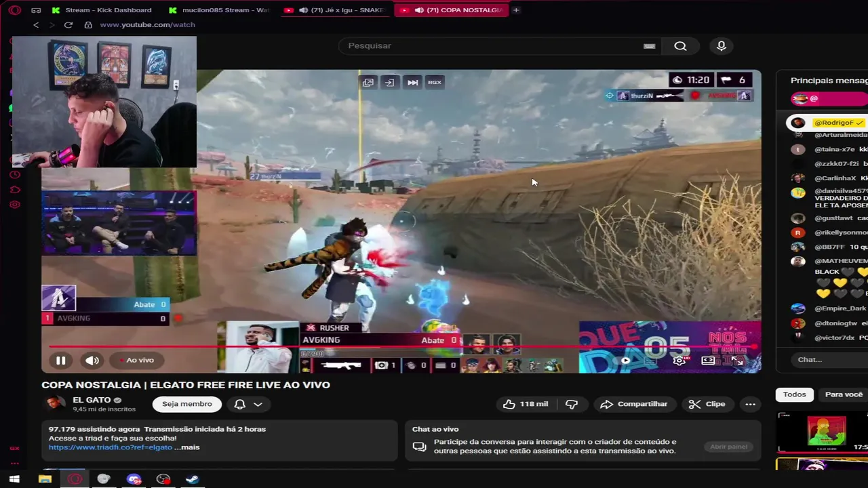Go back to previous page
This screenshot has width=868, height=488.
[36, 25]
